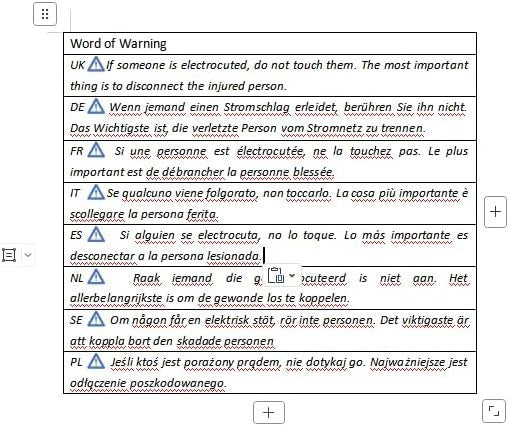Add a new row with bottom plus button
The width and height of the screenshot is (509, 426).
(x=269, y=413)
